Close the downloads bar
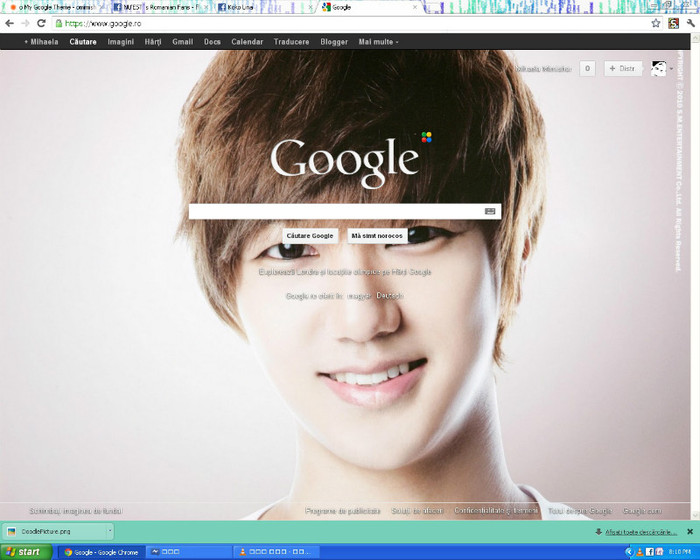This screenshot has width=700, height=560. tap(689, 531)
